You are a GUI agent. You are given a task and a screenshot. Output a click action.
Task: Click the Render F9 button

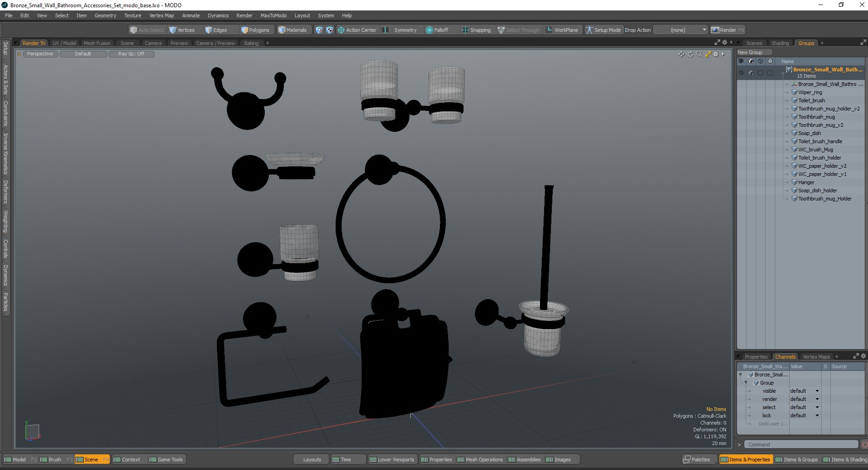(727, 30)
